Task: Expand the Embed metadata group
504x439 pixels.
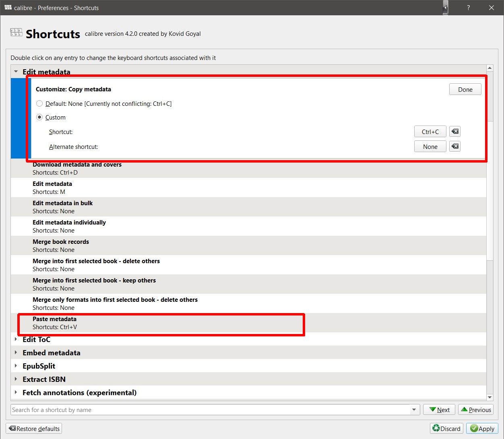Action: (16, 352)
